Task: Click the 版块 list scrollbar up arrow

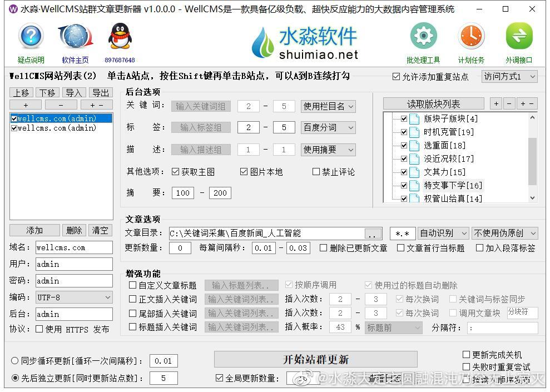Action: 532,118
